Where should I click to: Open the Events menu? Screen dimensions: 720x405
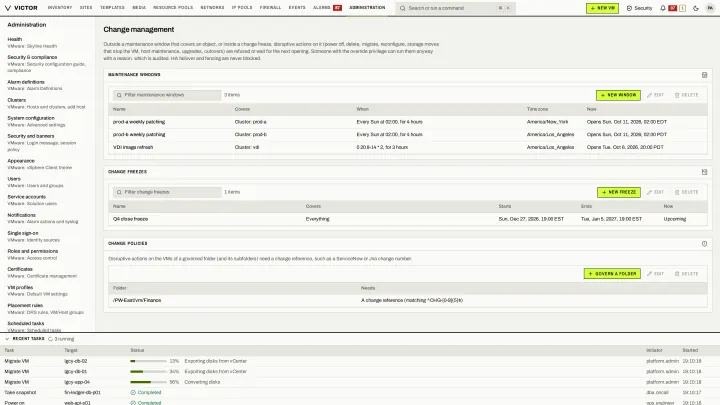tap(297, 8)
